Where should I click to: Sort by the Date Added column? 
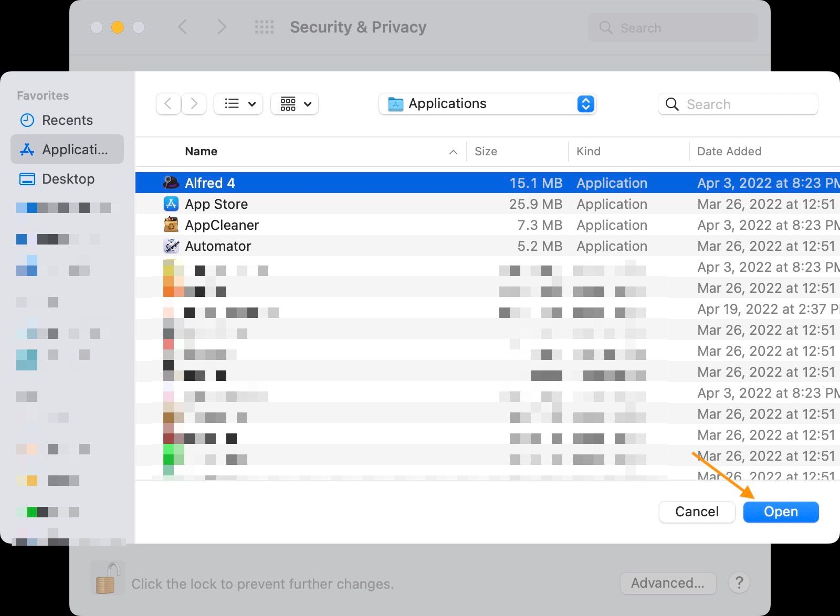click(x=729, y=151)
